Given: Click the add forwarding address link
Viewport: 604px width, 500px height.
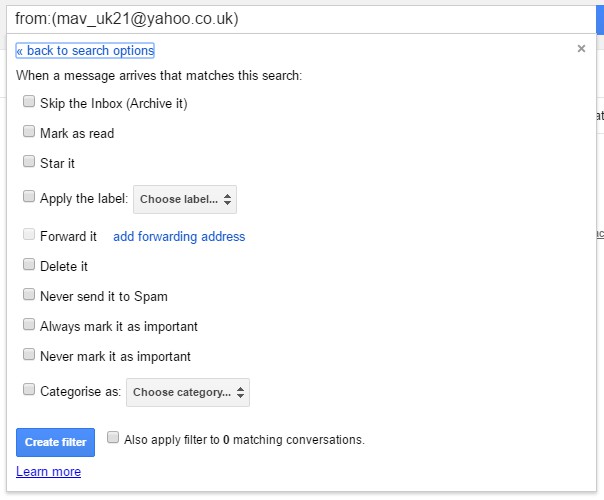Looking at the screenshot, I should pyautogui.click(x=179, y=237).
